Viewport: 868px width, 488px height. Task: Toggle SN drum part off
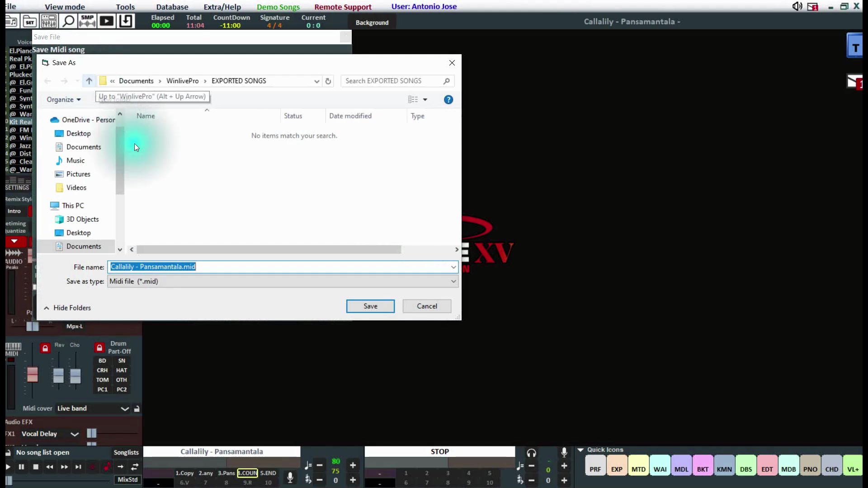coord(122,361)
